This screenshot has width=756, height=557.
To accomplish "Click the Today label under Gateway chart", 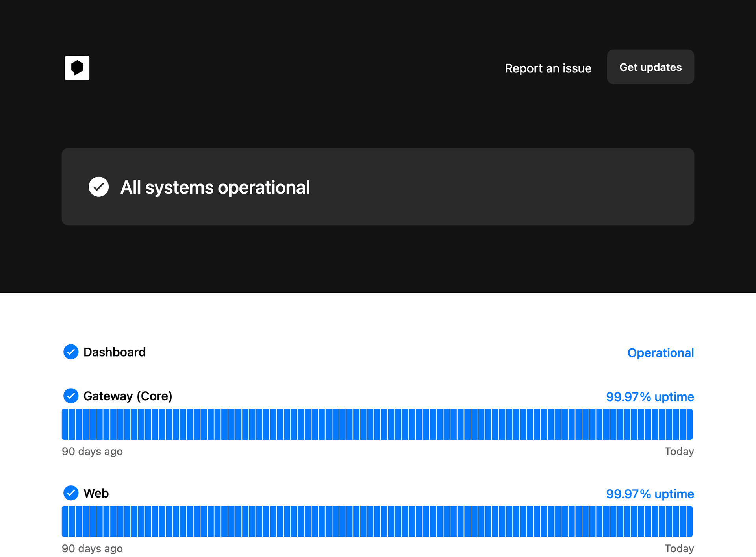I will 679,451.
